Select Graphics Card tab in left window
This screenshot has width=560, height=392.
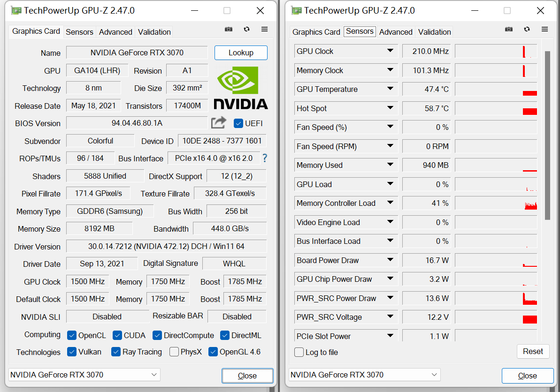[36, 31]
